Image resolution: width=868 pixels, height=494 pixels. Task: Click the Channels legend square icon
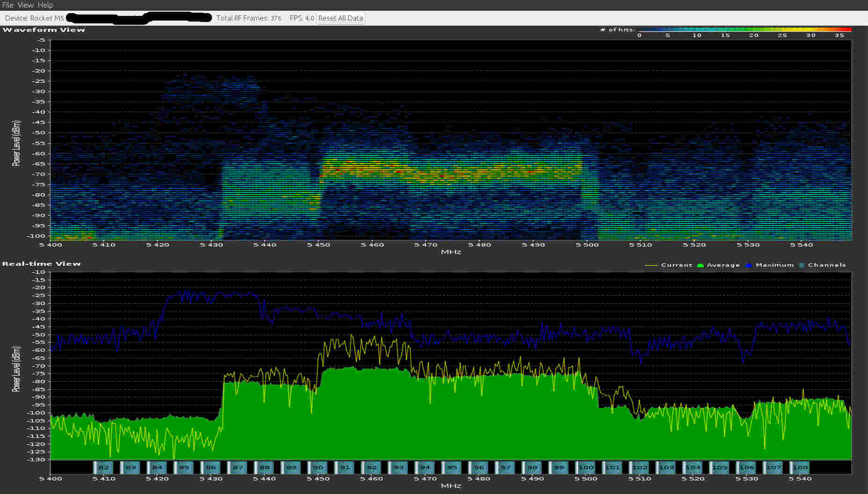click(802, 265)
